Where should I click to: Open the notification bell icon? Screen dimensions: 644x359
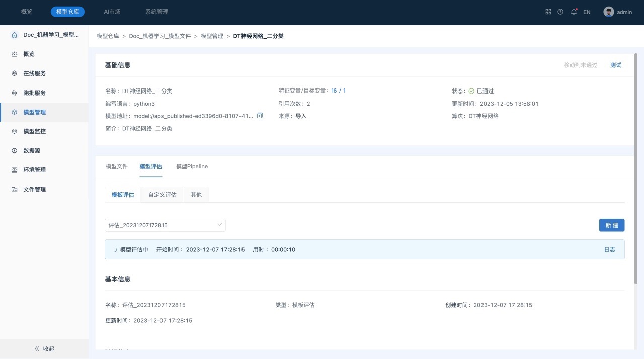pyautogui.click(x=574, y=12)
